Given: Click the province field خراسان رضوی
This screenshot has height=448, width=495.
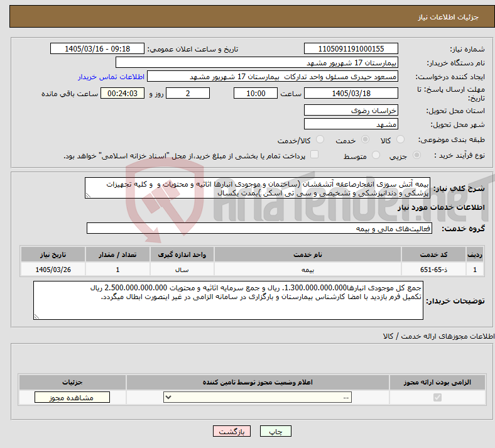Looking at the screenshot, I should click(x=351, y=110).
